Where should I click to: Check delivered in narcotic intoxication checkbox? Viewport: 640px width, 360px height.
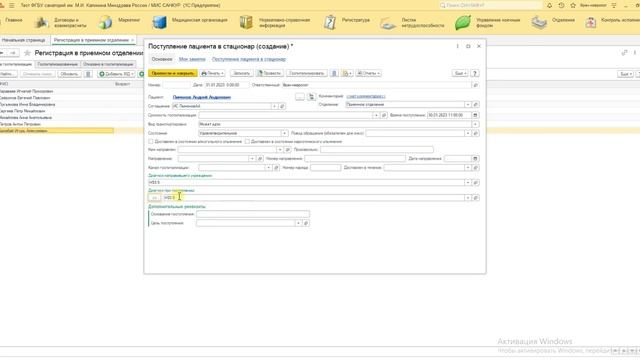coord(247,141)
